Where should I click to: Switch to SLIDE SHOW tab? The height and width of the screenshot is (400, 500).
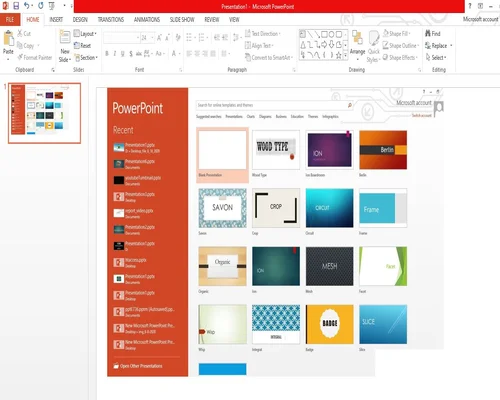click(x=182, y=19)
